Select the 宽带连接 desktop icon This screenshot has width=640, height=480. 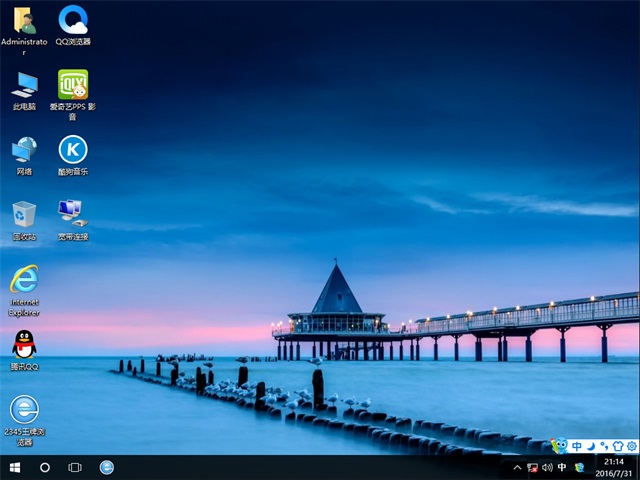click(x=73, y=214)
